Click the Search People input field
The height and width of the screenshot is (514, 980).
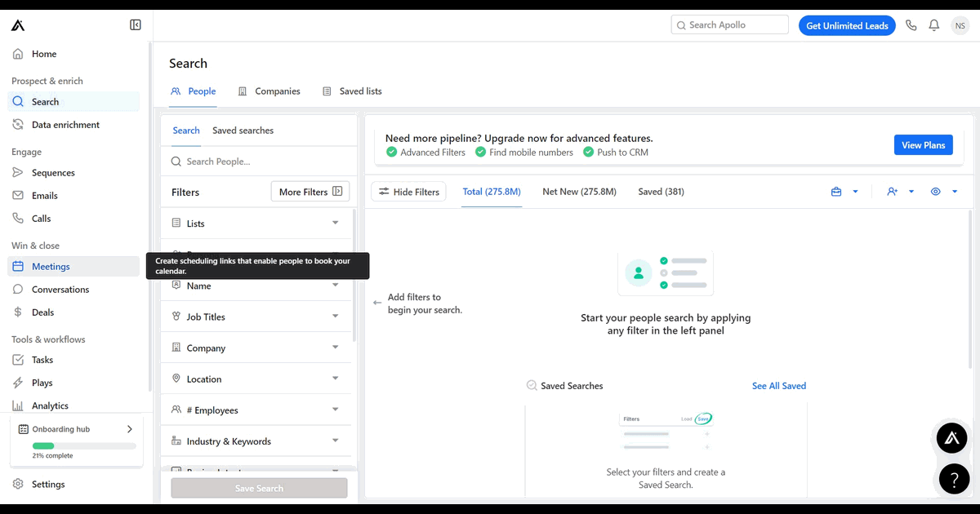pyautogui.click(x=259, y=162)
